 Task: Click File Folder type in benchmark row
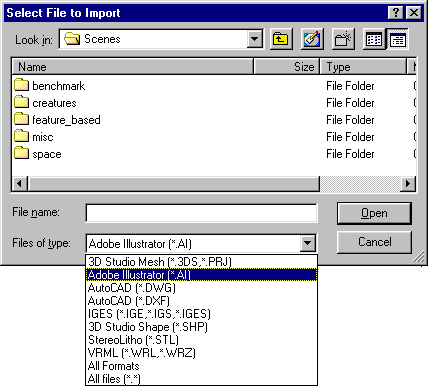point(350,86)
